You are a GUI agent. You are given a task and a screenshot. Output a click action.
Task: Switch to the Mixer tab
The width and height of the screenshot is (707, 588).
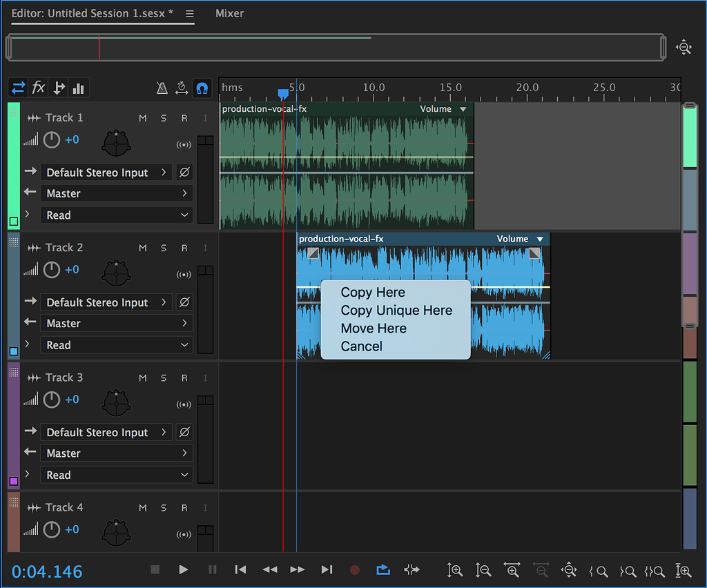tap(229, 13)
